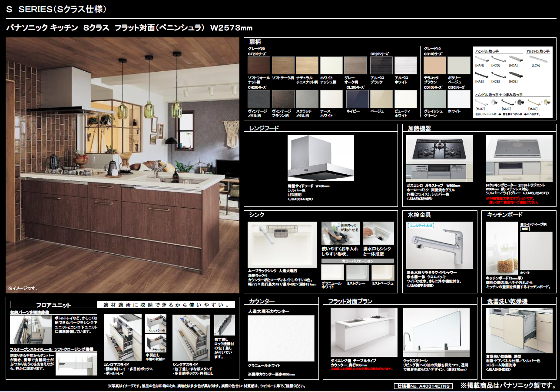Choose the ベージュ door swatch
The image size is (560, 392).
click(381, 99)
